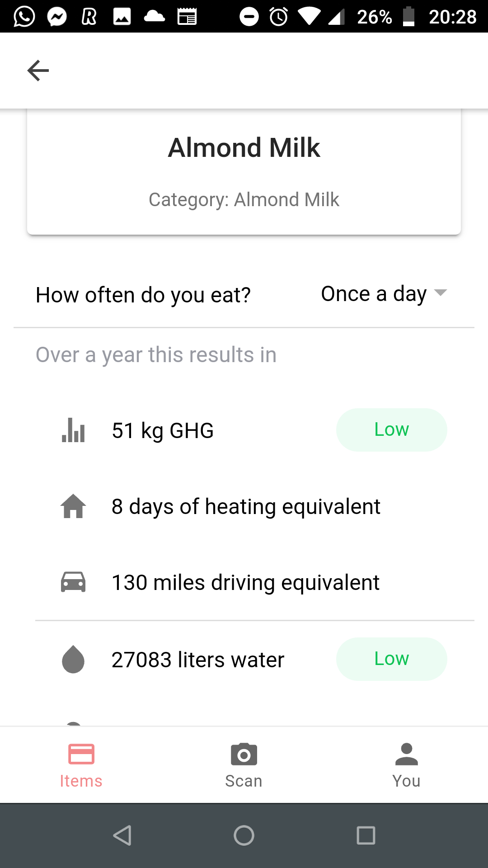Tap the car driving icon
The image size is (488, 868).
click(x=73, y=582)
